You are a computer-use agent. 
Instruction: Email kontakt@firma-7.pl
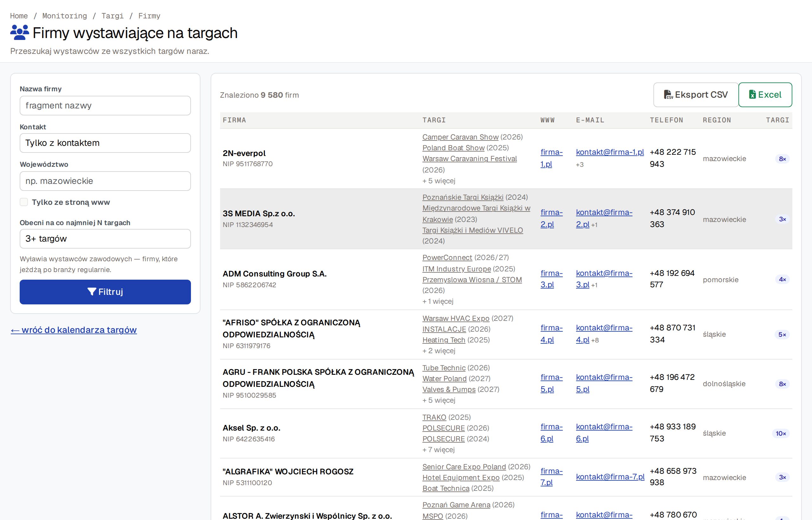pos(610,477)
